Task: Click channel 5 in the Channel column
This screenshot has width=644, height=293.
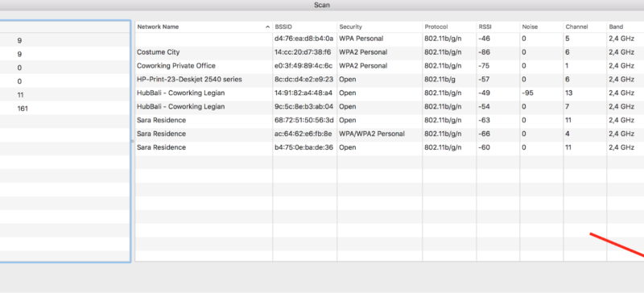Action: (568, 39)
